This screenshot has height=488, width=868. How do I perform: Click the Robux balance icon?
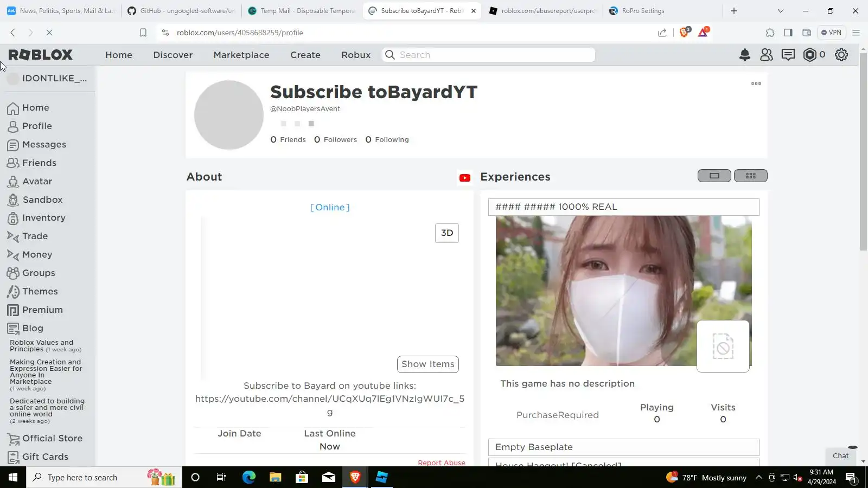click(810, 55)
